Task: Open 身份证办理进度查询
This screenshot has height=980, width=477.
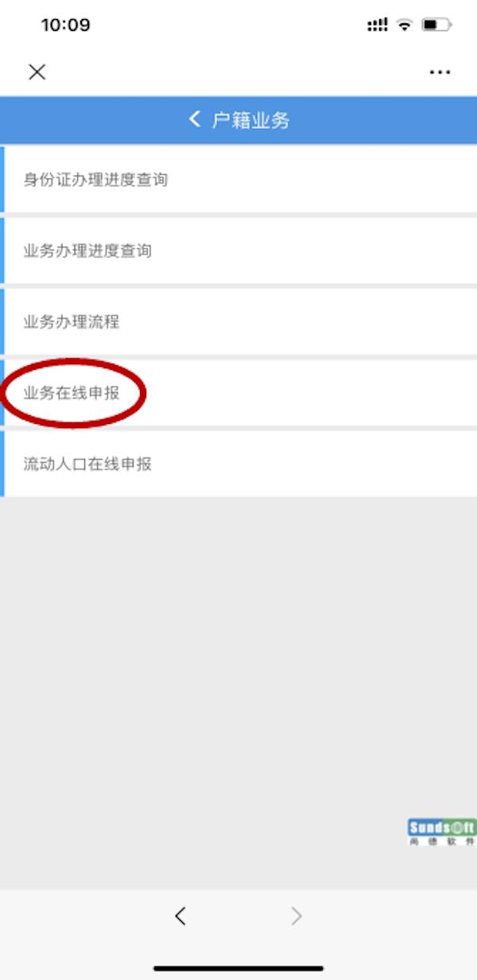Action: pyautogui.click(x=238, y=180)
